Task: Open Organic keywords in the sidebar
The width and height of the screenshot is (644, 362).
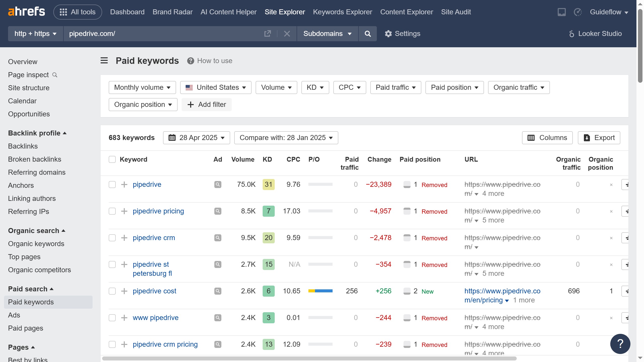Action: pos(36,244)
